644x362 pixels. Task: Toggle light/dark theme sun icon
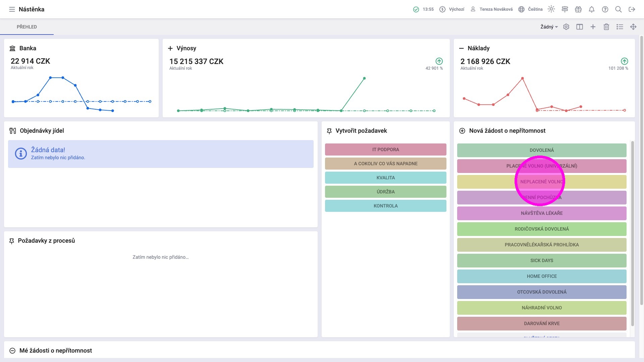[551, 9]
